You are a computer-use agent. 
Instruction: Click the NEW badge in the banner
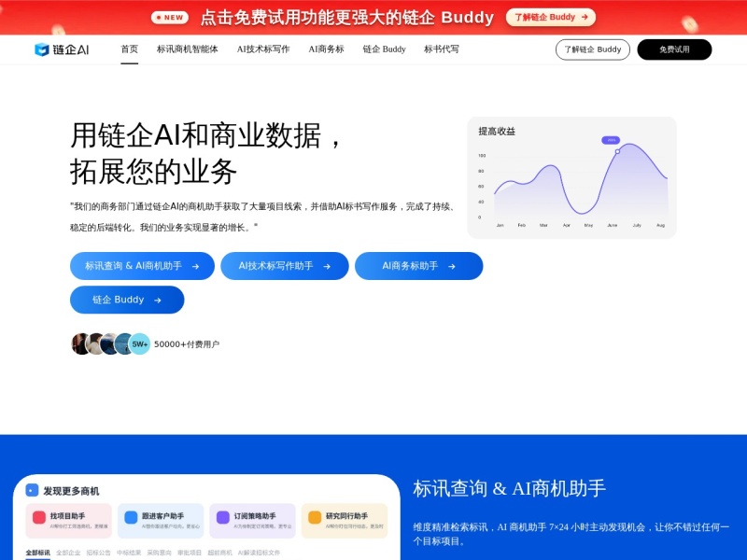170,18
